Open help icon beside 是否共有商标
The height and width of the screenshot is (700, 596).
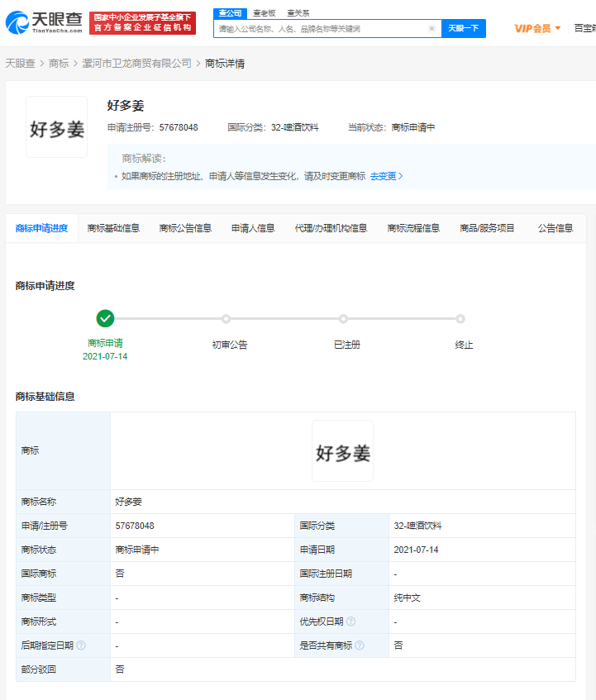(x=360, y=645)
